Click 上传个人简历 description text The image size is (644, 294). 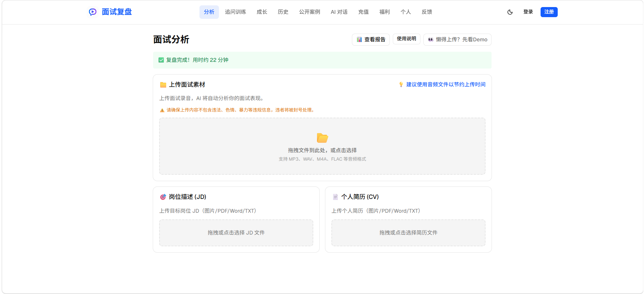[x=377, y=211]
